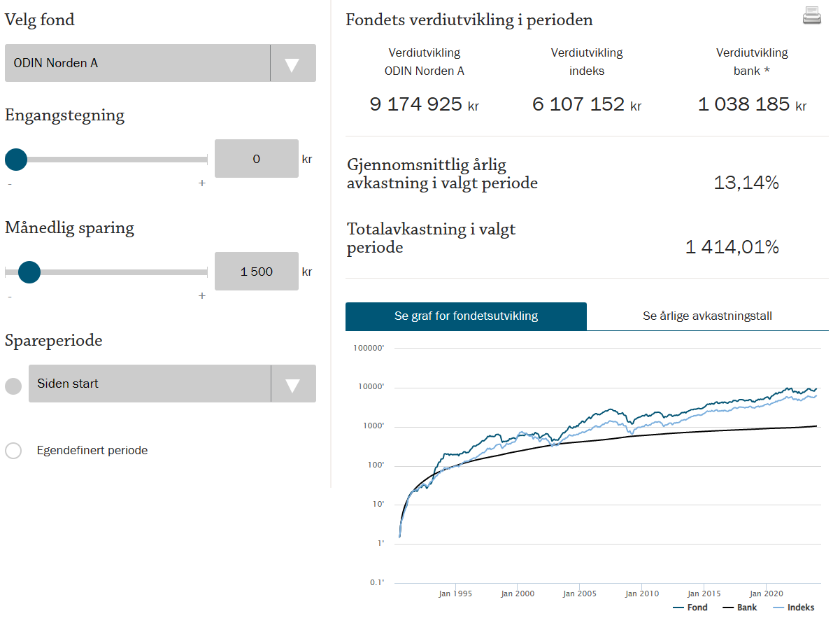The width and height of the screenshot is (840, 618).
Task: Click minus sign under Månedlig sparing slider
Action: pyautogui.click(x=10, y=296)
